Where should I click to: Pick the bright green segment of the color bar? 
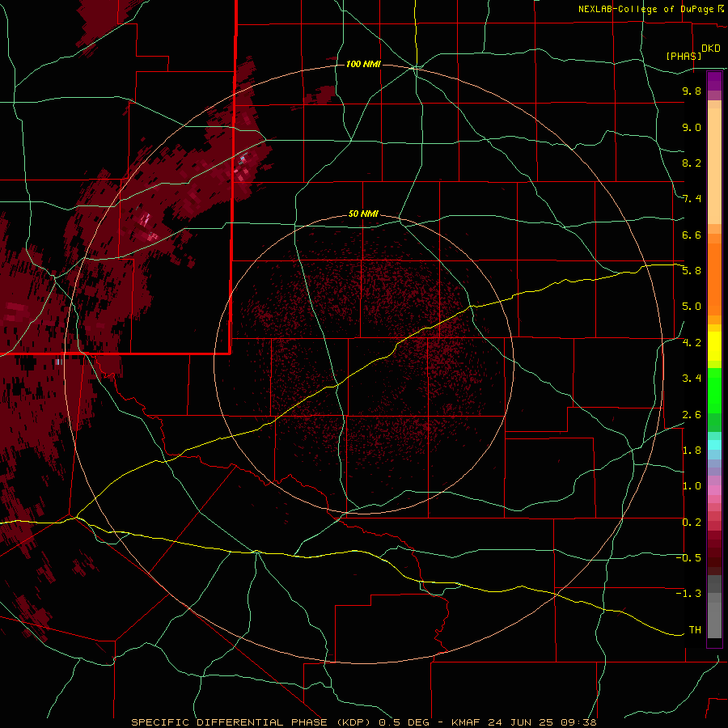click(714, 391)
